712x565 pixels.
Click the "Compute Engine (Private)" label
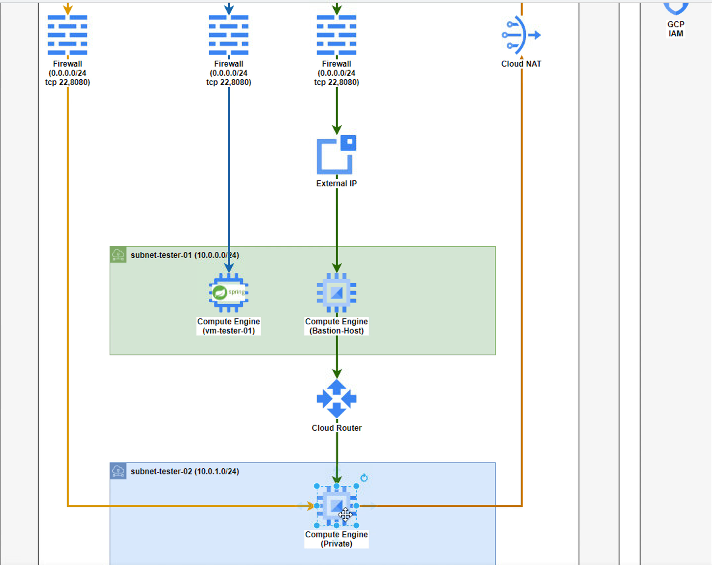[x=336, y=539]
